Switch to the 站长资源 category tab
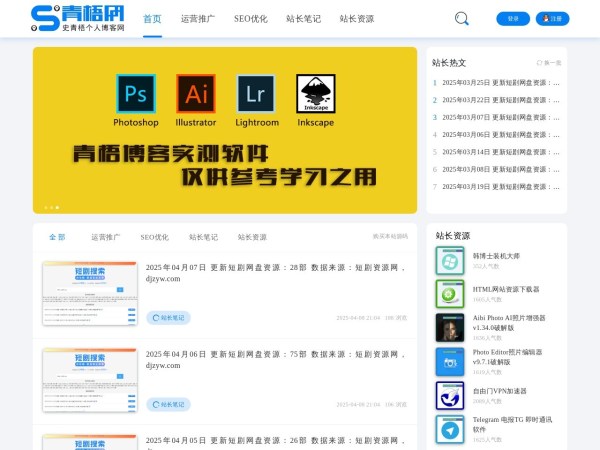The image size is (600, 450). point(252,237)
